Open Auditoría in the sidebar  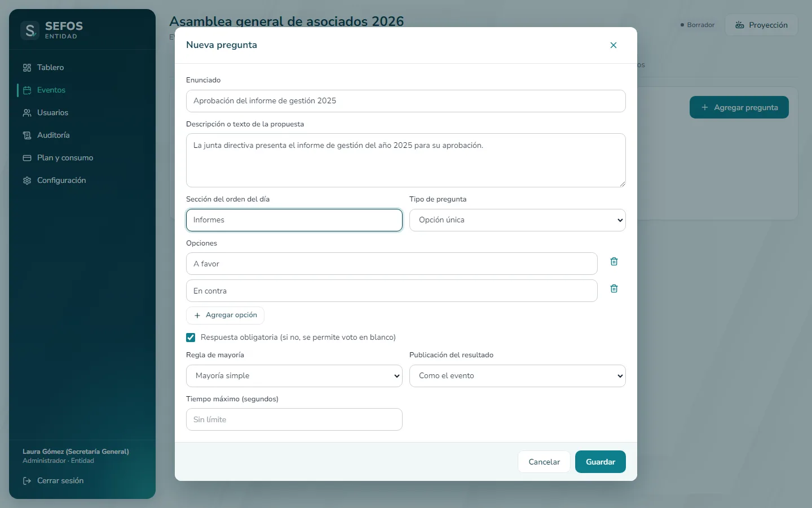point(82,135)
